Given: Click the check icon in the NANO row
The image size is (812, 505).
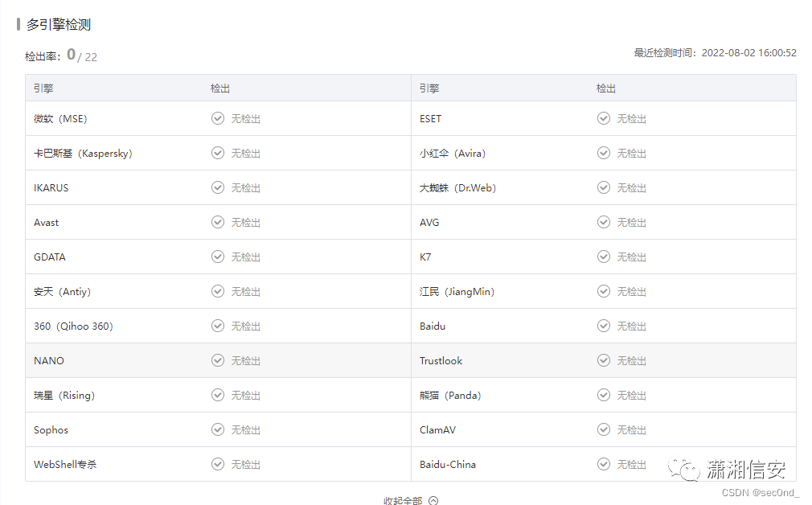Looking at the screenshot, I should (x=218, y=360).
